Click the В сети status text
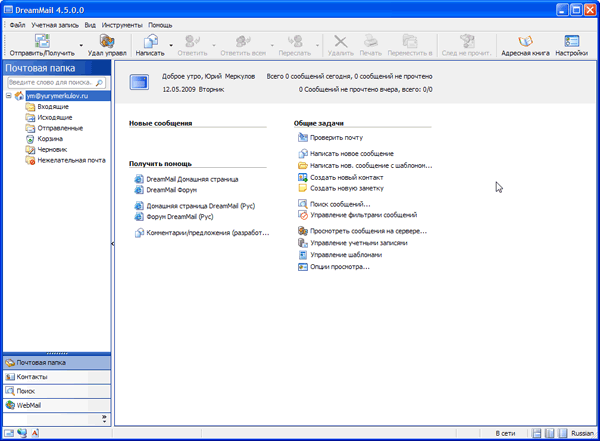 coord(505,433)
